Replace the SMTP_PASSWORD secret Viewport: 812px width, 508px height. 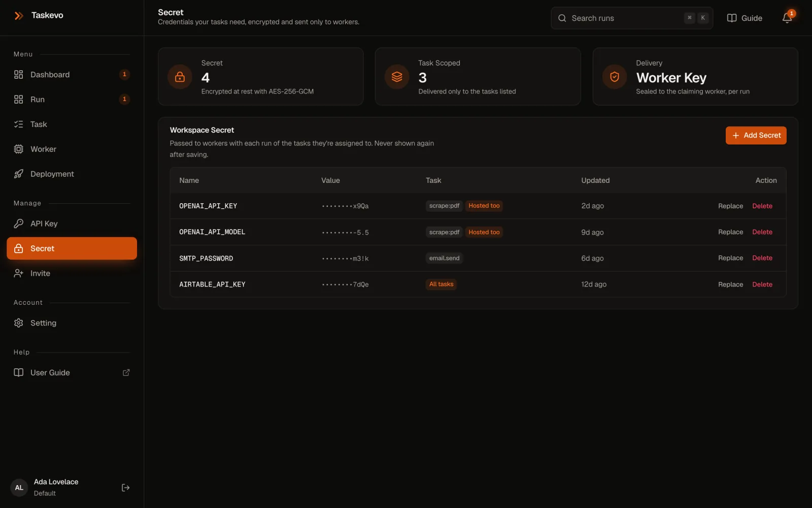(730, 258)
